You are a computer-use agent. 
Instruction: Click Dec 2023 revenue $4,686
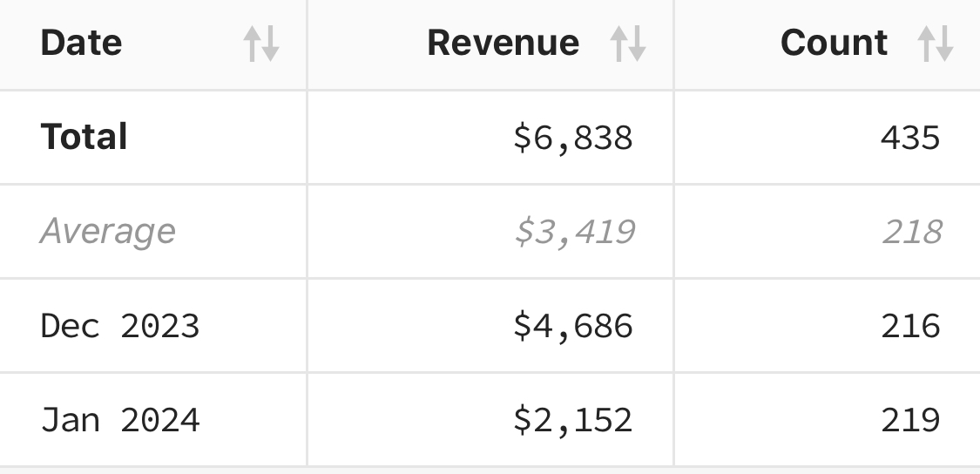click(572, 326)
